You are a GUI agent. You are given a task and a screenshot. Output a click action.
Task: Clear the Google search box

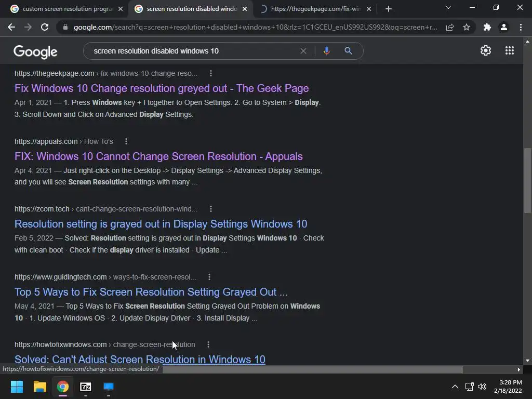pos(303,51)
